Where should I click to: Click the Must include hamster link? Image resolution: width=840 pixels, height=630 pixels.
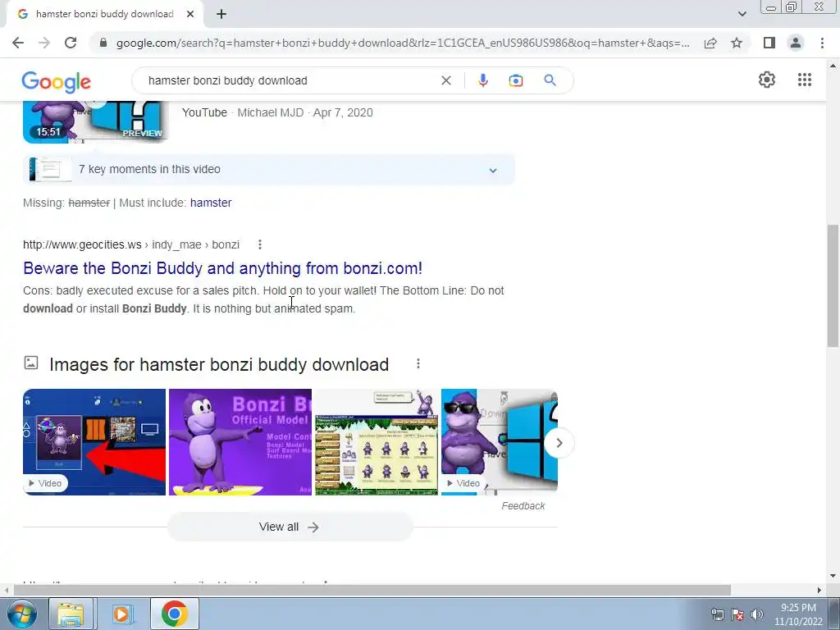pyautogui.click(x=211, y=203)
